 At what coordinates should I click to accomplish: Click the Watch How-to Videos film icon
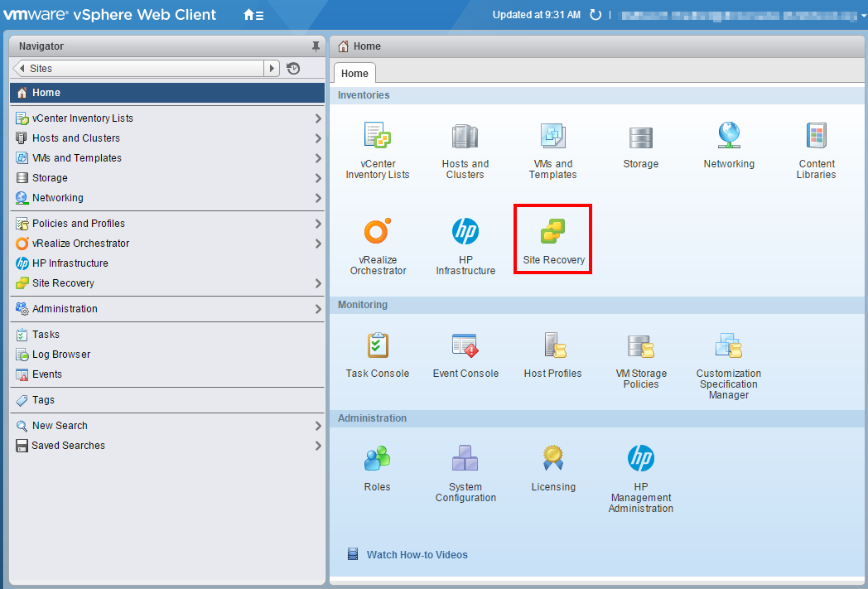[x=353, y=554]
